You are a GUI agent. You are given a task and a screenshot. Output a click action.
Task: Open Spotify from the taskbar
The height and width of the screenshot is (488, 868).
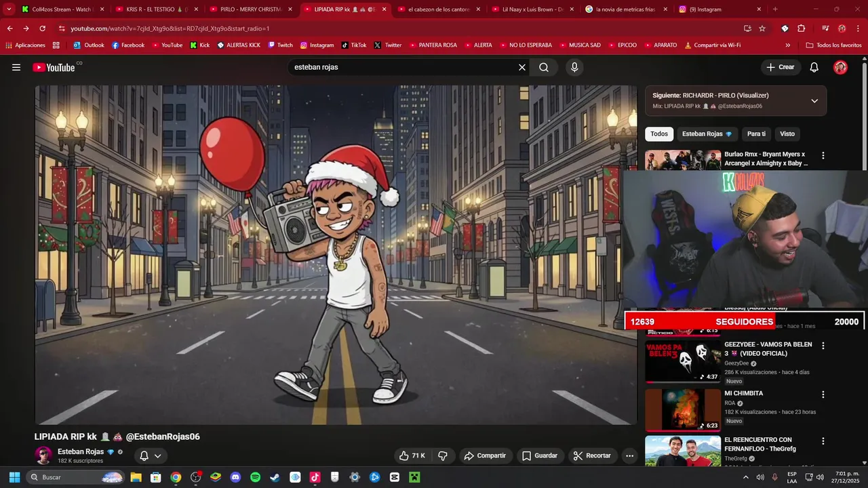coord(255,477)
